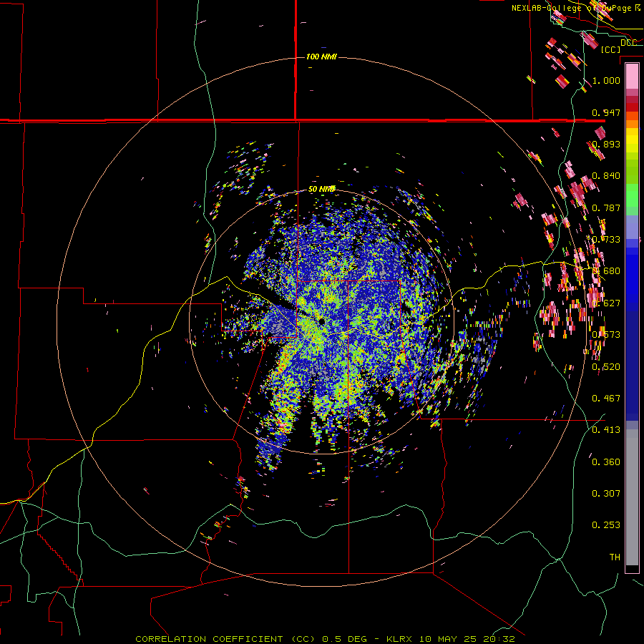644x644 pixels.
Task: Select the 0.893 scale value
Action: (606, 144)
